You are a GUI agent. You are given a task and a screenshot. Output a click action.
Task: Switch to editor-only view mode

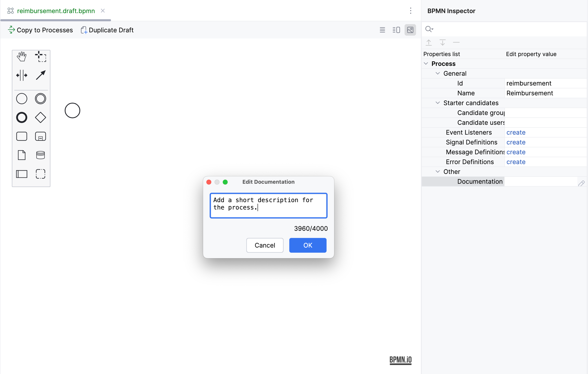(382, 30)
